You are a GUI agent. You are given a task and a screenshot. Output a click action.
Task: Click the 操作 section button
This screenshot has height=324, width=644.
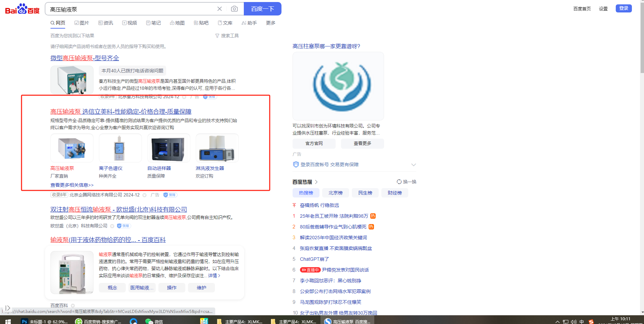point(172,288)
